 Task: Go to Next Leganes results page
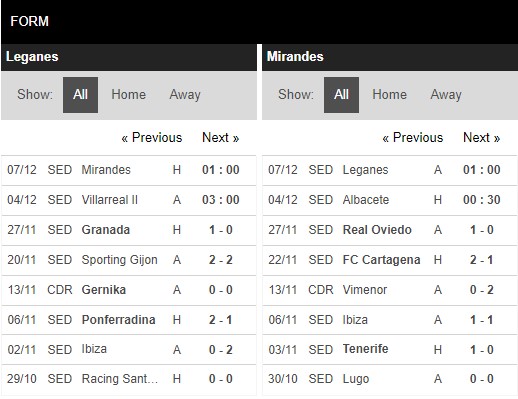coord(221,138)
